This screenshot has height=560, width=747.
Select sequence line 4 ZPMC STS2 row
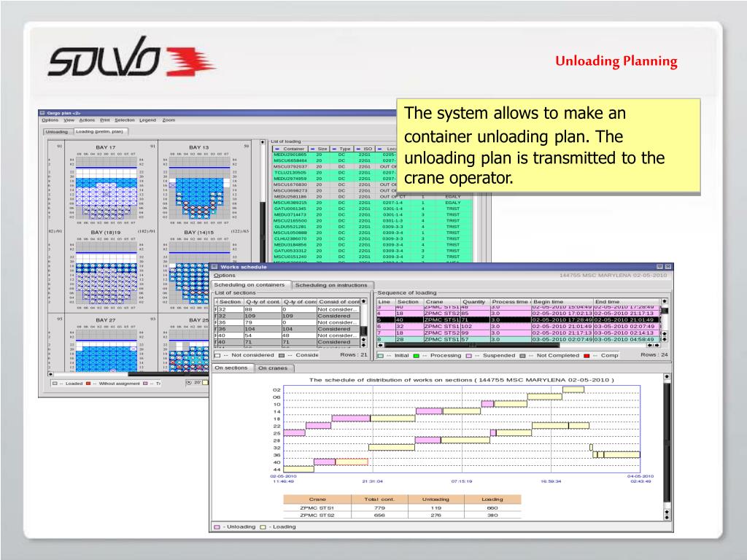[519, 314]
